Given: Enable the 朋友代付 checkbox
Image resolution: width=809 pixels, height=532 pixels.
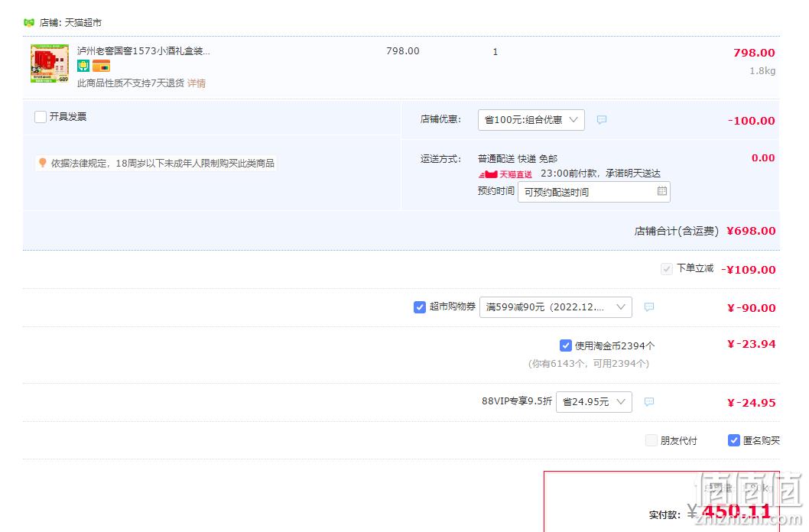Looking at the screenshot, I should coord(651,440).
